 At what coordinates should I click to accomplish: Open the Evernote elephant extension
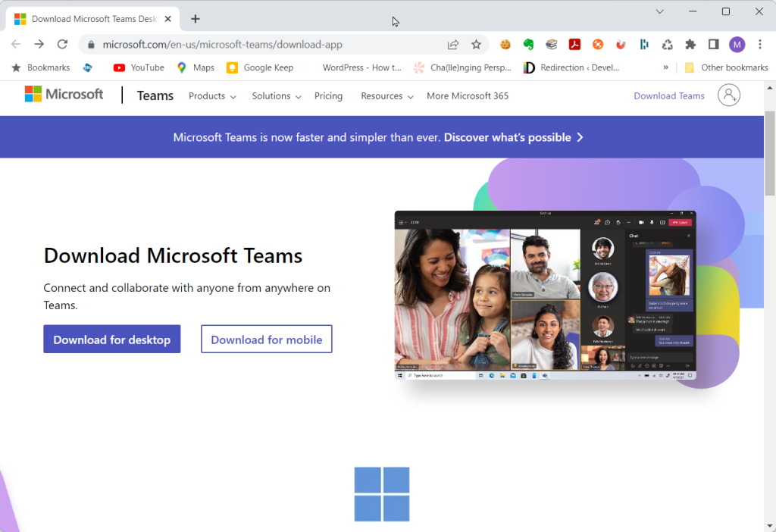[x=528, y=45]
